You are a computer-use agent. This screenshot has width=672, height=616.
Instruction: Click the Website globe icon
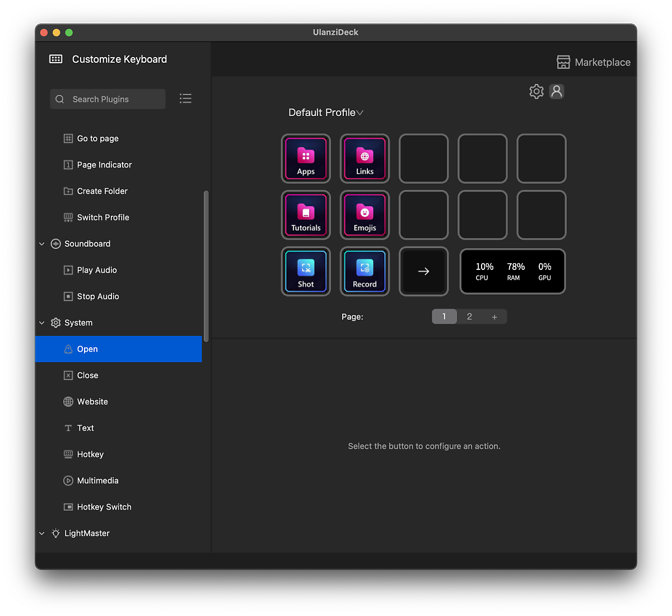(x=68, y=402)
